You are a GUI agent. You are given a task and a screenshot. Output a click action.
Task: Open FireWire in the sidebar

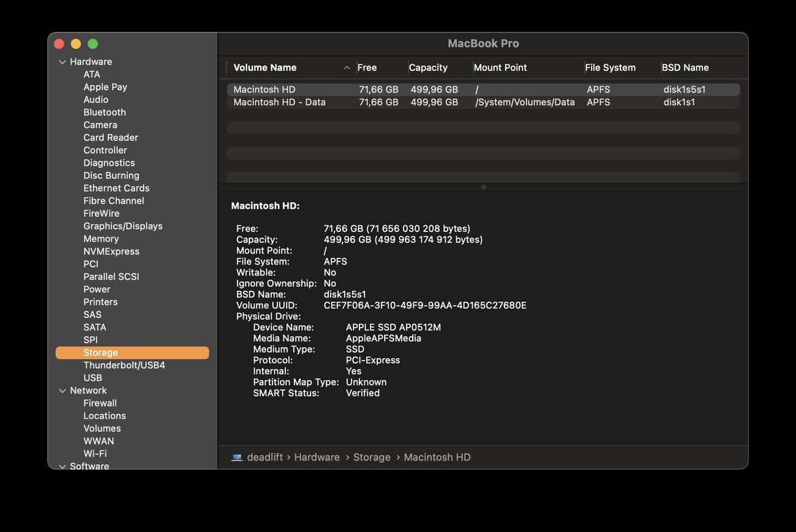click(x=102, y=214)
